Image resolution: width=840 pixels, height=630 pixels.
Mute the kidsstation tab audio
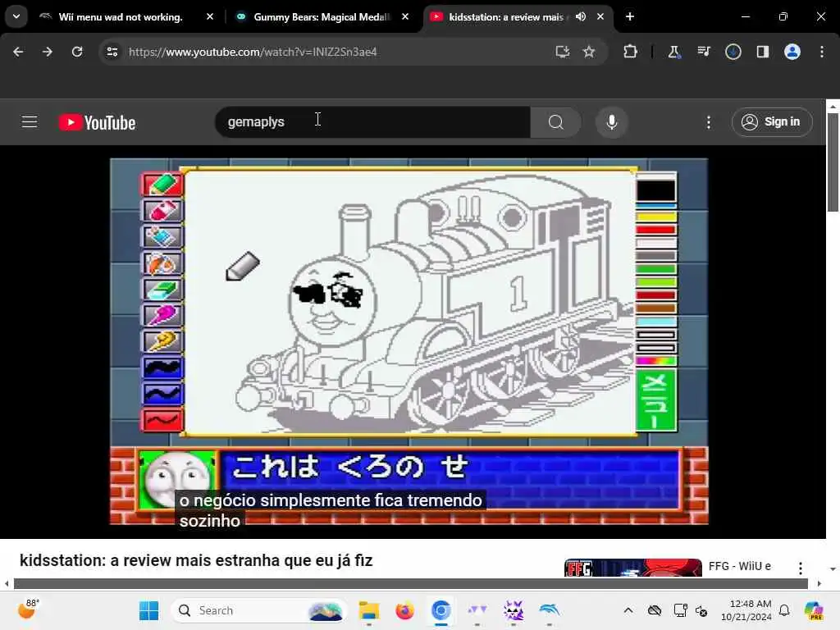tap(581, 16)
